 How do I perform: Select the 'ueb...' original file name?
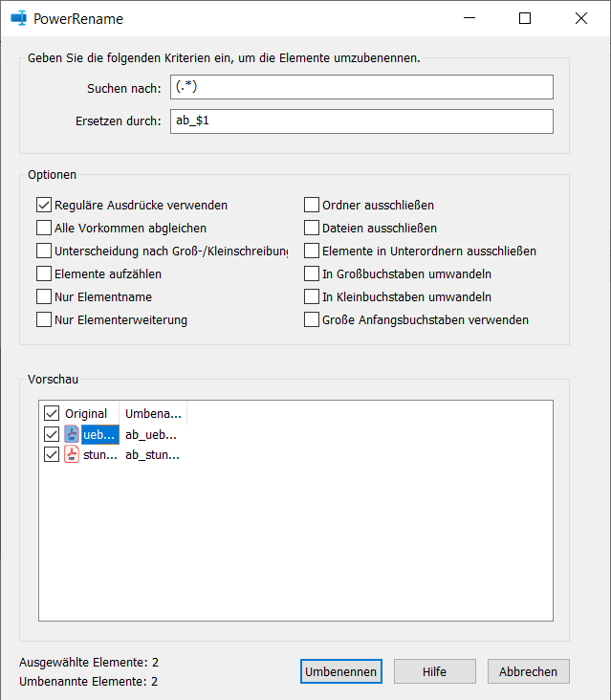click(100, 434)
